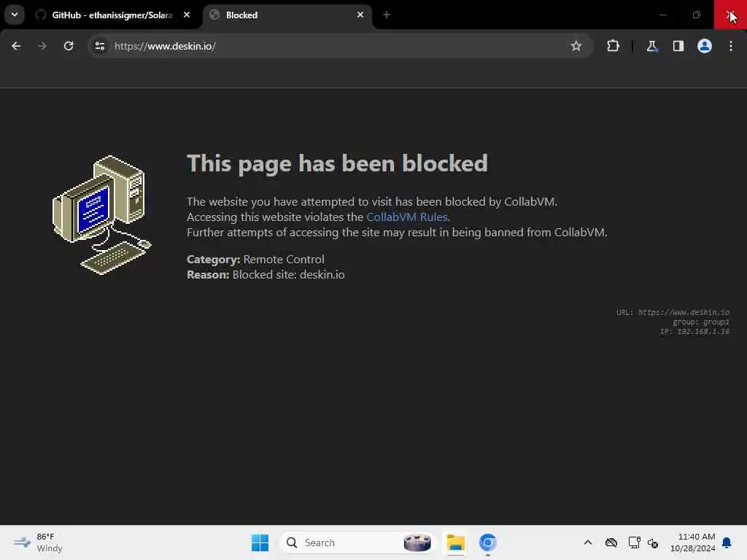747x560 pixels.
Task: Close the Blocked tab
Action: [x=360, y=15]
